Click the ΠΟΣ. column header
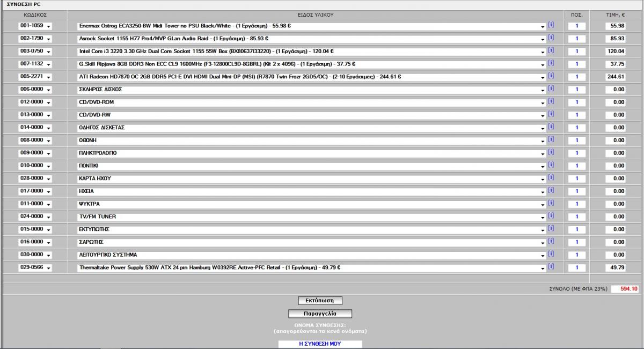The image size is (644, 349). pos(576,14)
